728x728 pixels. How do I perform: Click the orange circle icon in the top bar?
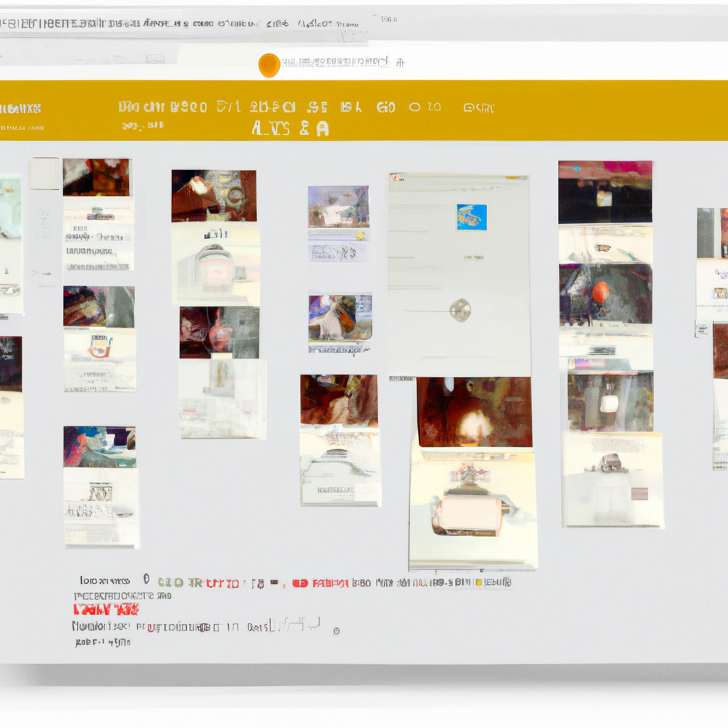pos(269,65)
